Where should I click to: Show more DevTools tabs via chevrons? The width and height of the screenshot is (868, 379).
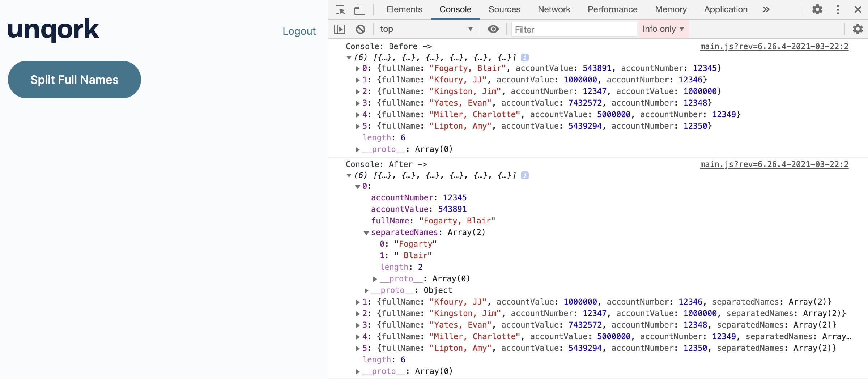[x=766, y=9]
